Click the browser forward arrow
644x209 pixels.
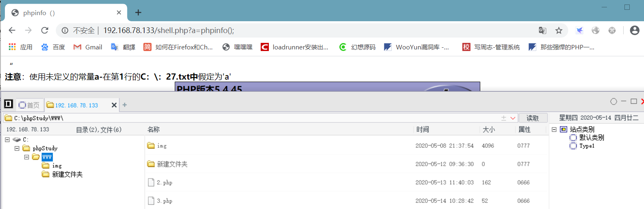pos(28,30)
